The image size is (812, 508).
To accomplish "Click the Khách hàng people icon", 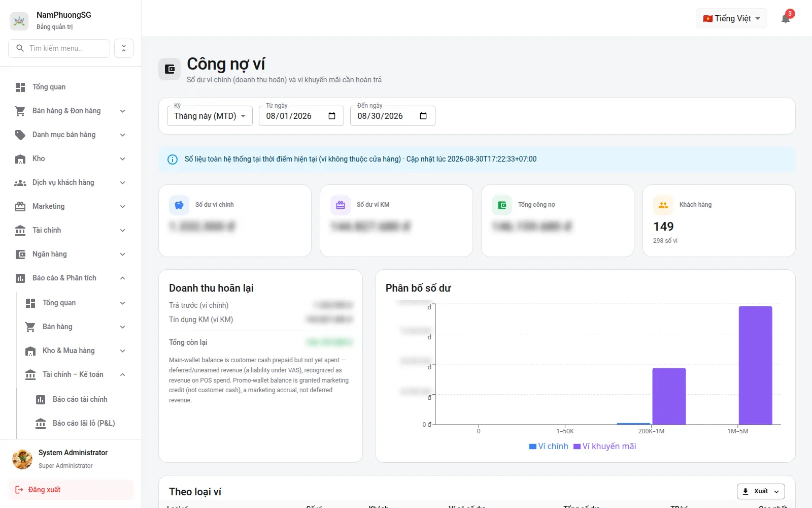I will [x=663, y=205].
